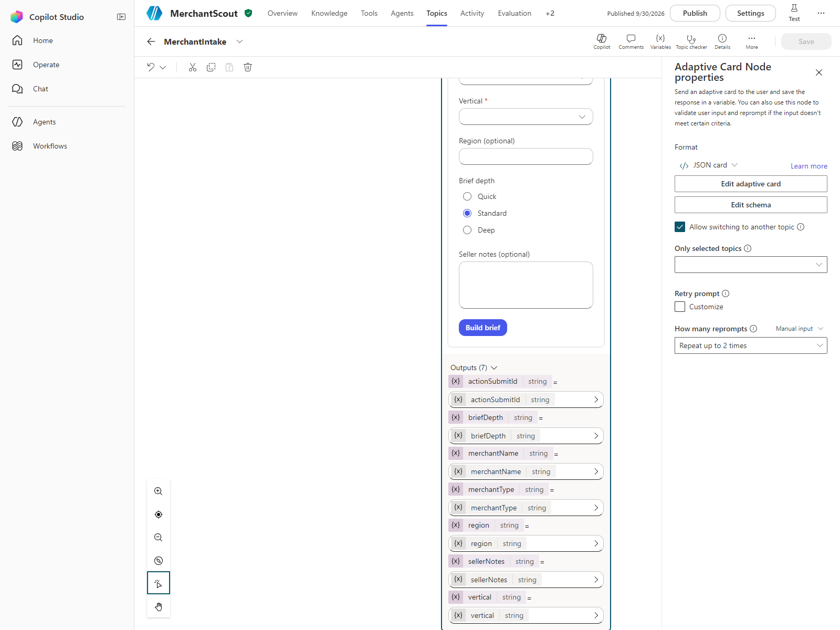This screenshot has height=630, width=840.
Task: Open the top-right ellipsis menu
Action: coord(821,13)
